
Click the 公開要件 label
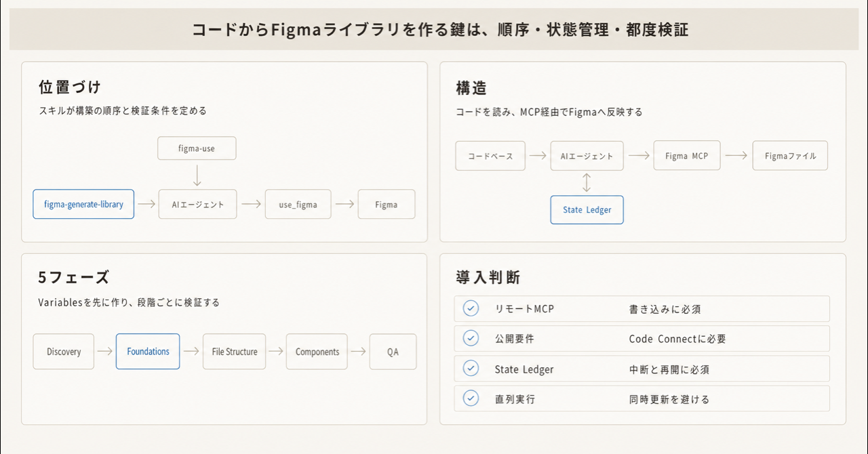[515, 339]
